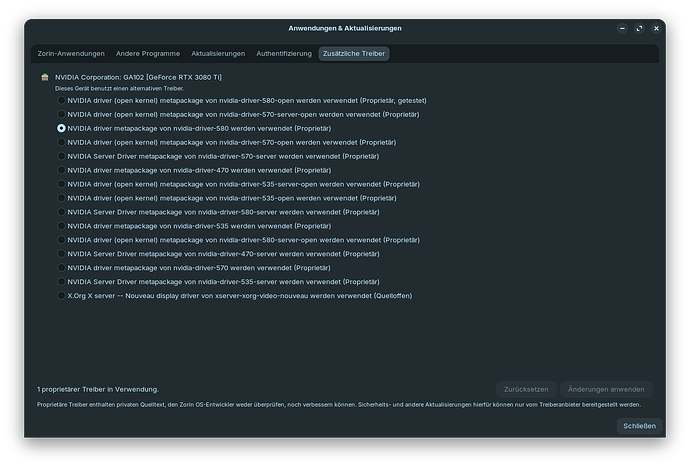Image resolution: width=690 pixels, height=466 pixels.
Task: Select the Zusätzliche Treiber tab
Action: click(353, 53)
